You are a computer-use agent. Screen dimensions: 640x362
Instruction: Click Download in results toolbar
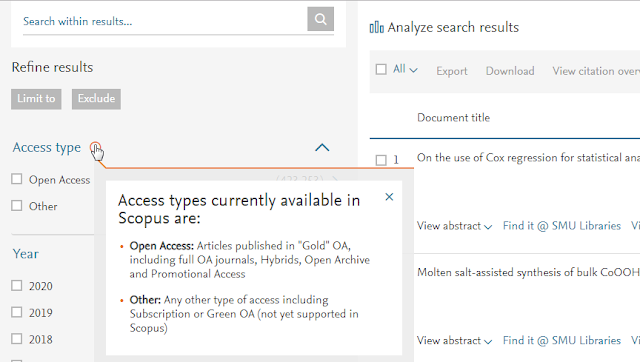coord(510,71)
